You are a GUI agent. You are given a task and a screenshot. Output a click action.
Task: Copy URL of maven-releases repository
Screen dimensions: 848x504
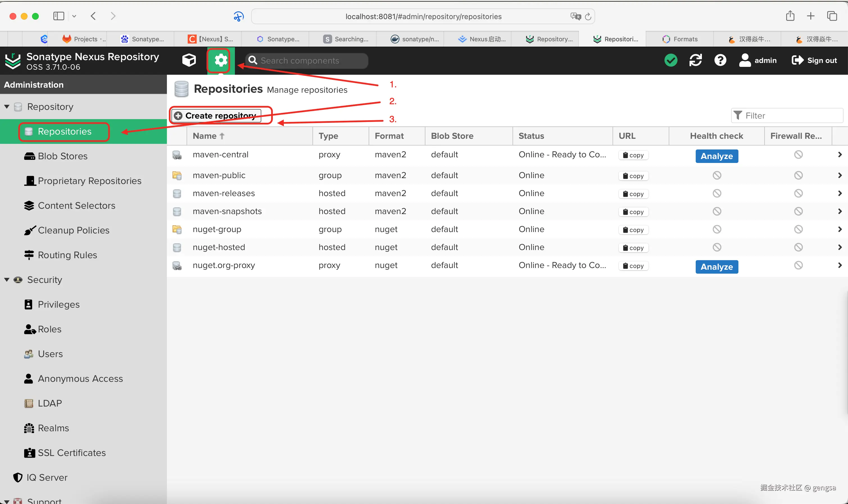633,194
